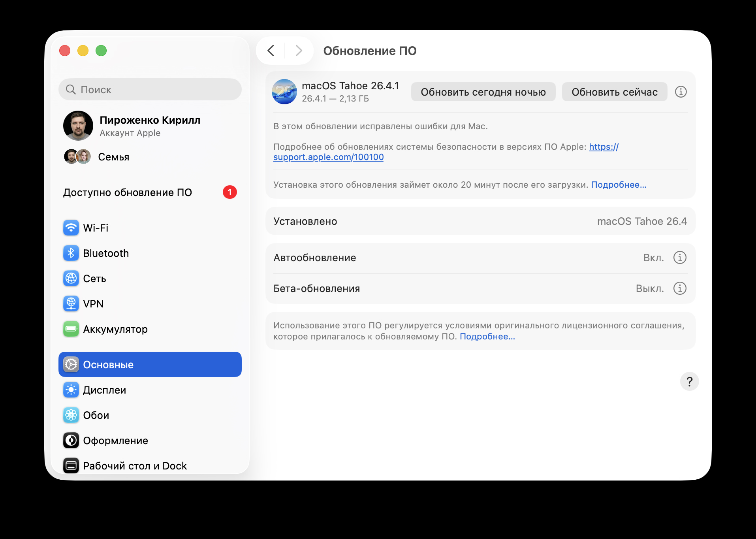Expand Доступно обновление ПО section
The width and height of the screenshot is (756, 539).
coord(127,192)
